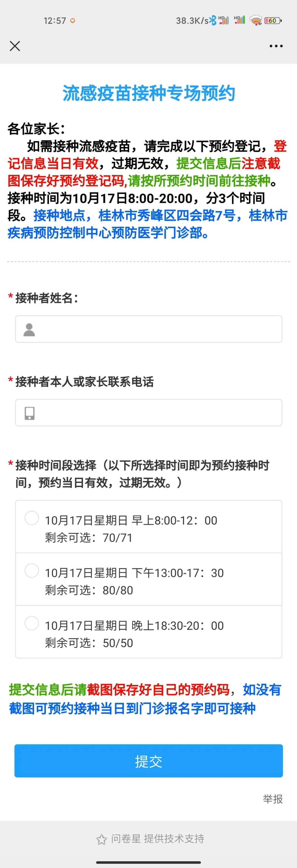
Task: Click the phone icon in contact field
Action: pos(29,413)
